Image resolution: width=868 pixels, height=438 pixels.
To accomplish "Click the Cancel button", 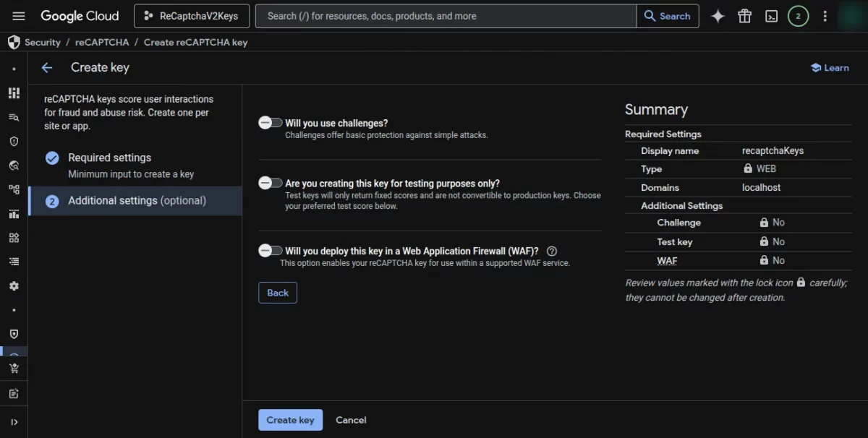I will click(x=351, y=420).
